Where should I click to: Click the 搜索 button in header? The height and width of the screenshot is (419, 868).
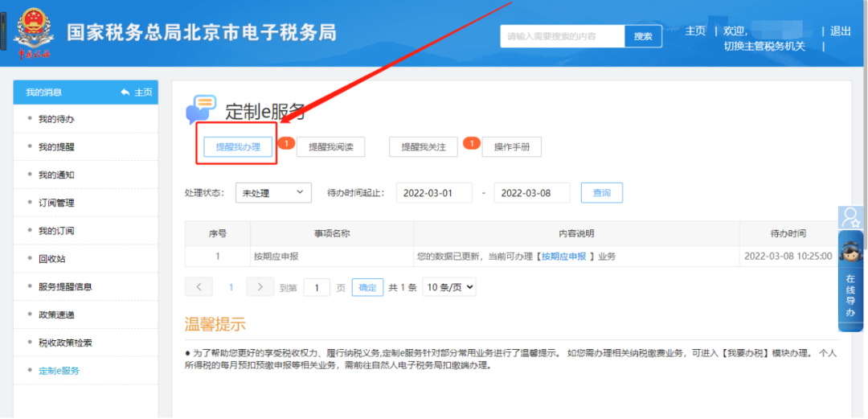click(x=643, y=36)
